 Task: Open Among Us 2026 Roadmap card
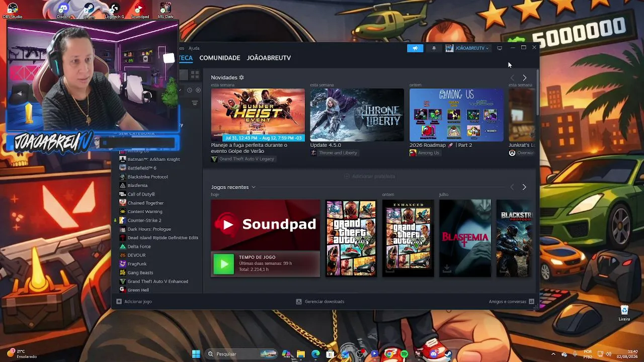coord(456,115)
